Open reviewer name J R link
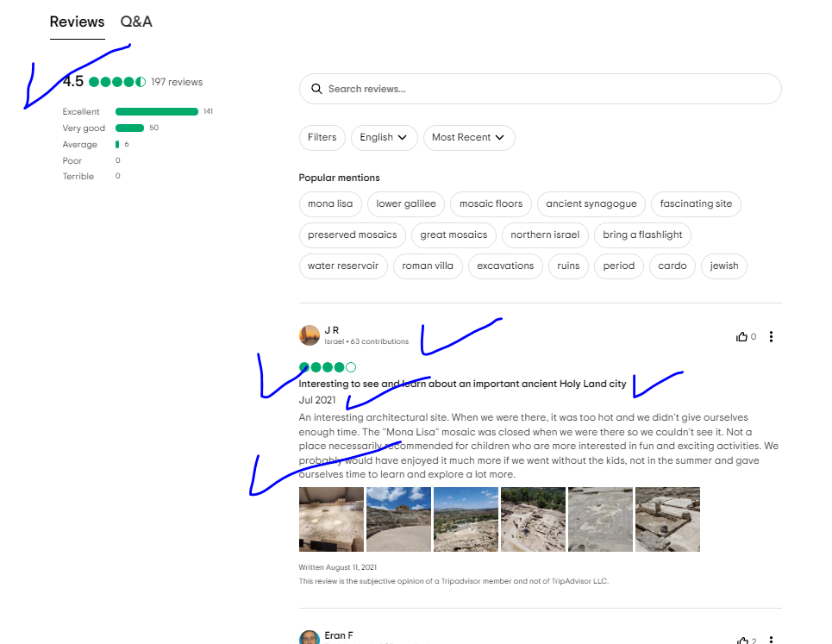832x644 pixels. coord(332,330)
